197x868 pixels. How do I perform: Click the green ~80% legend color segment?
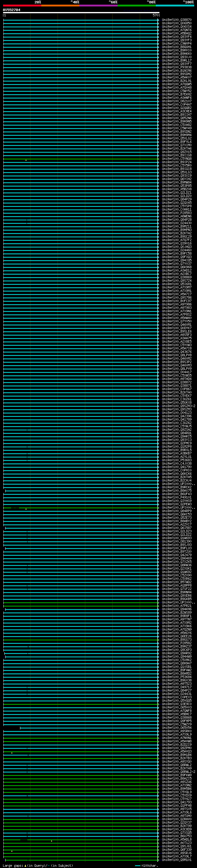(x=137, y=6)
